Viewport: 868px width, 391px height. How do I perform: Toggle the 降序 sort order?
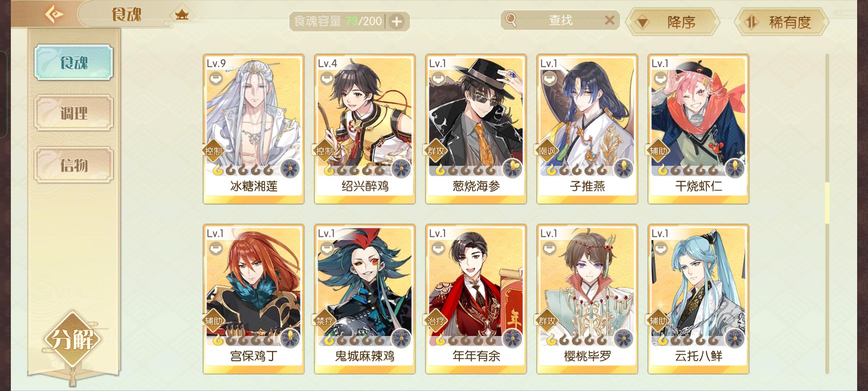[x=673, y=22]
